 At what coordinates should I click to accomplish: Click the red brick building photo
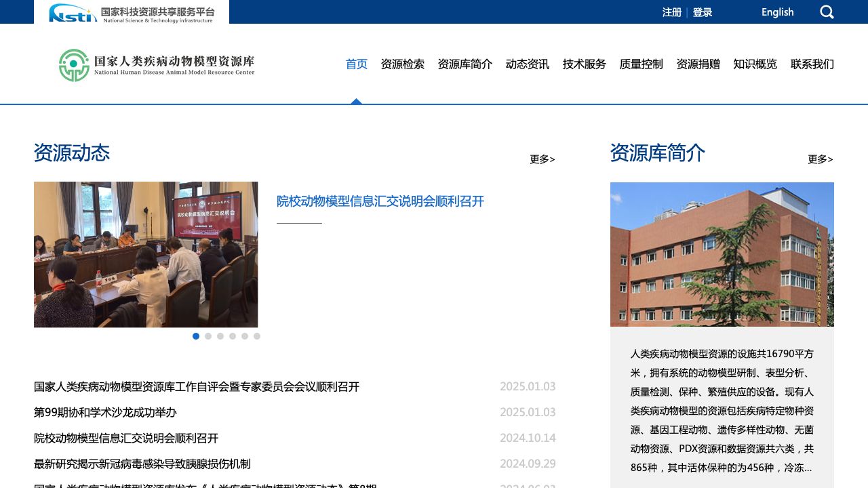pos(722,254)
